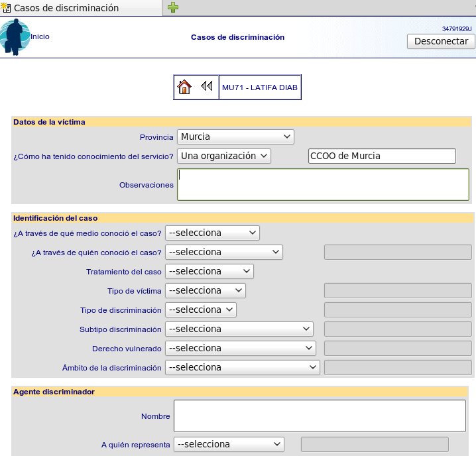476x456 pixels.
Task: Expand the Derecho vulnerado dropdown
Action: click(x=241, y=348)
